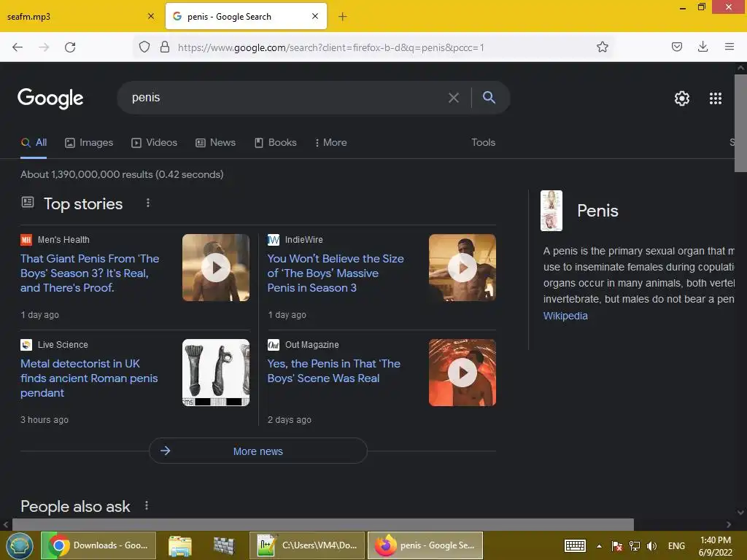The image size is (747, 560).
Task: Click the Action Center flag tray icon
Action: coord(617,546)
